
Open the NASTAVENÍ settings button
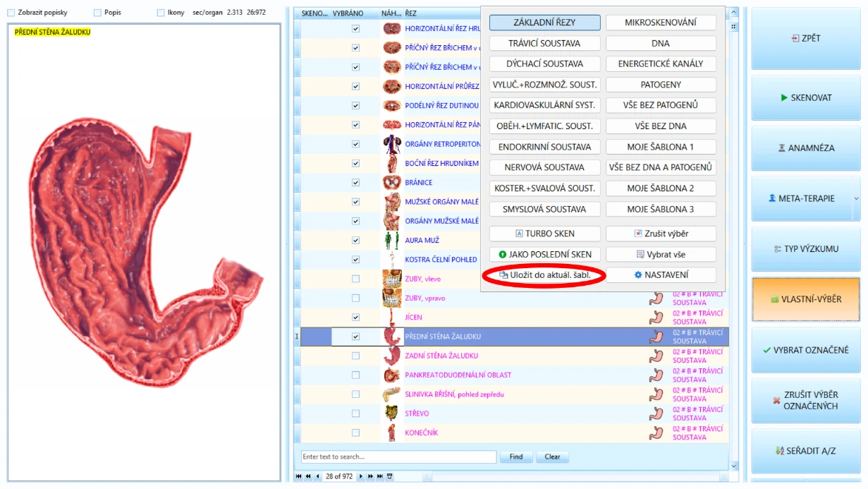point(661,275)
